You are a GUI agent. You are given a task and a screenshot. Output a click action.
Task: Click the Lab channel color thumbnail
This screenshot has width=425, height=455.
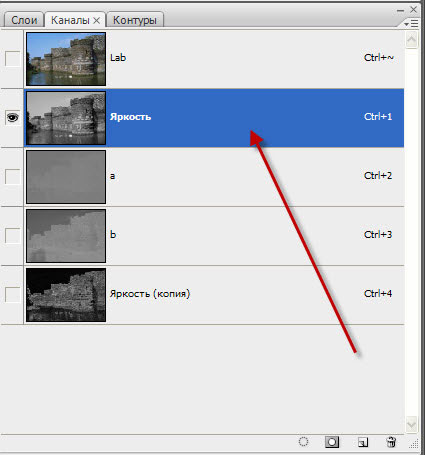(x=66, y=59)
